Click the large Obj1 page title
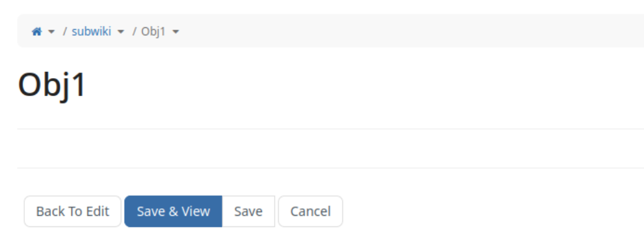 tap(52, 85)
